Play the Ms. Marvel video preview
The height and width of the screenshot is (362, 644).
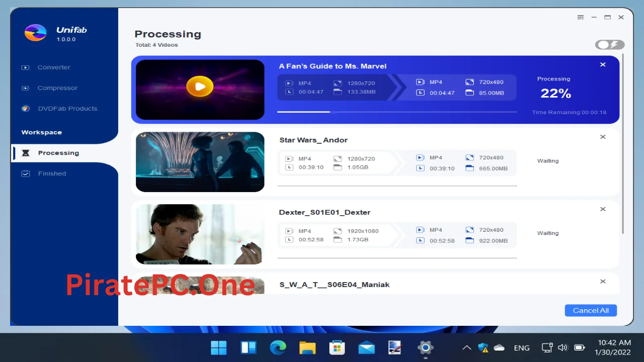pyautogui.click(x=200, y=86)
